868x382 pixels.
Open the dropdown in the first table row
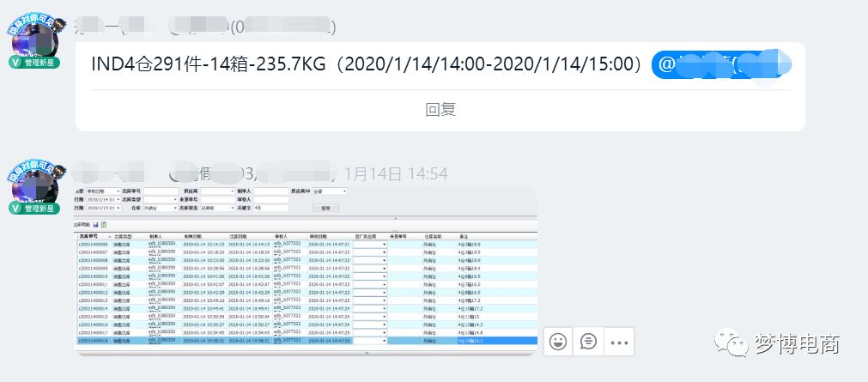point(370,244)
